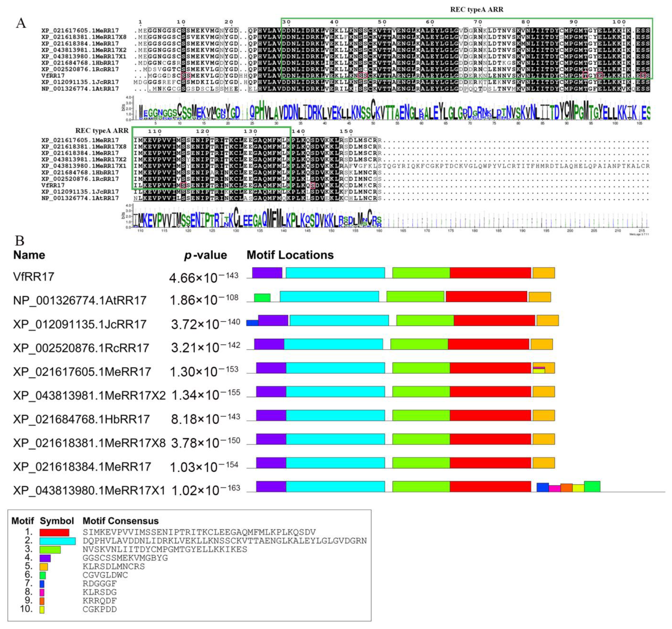Click the cyan block in RcRR17 row
The height and width of the screenshot is (629, 672).
[333, 344]
